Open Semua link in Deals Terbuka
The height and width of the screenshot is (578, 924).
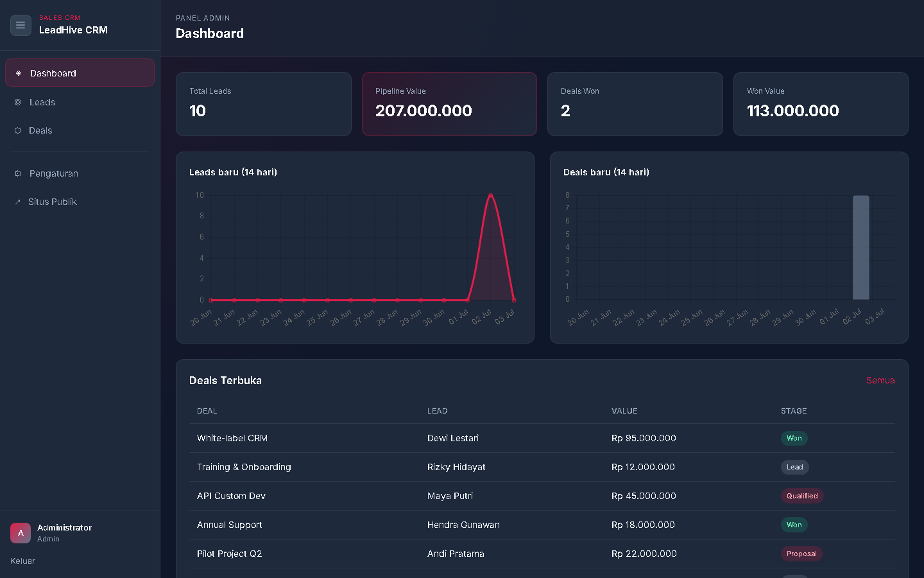880,380
